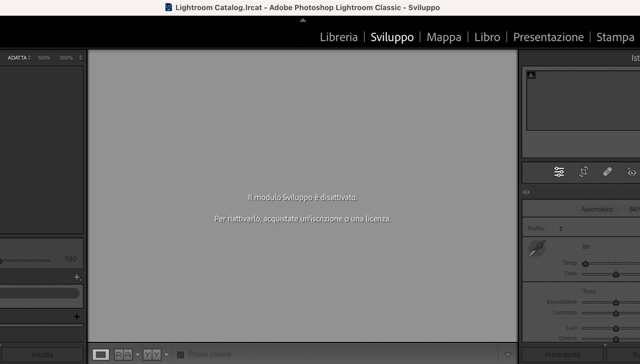Click the Automatico button
640x364 pixels.
[x=597, y=209]
